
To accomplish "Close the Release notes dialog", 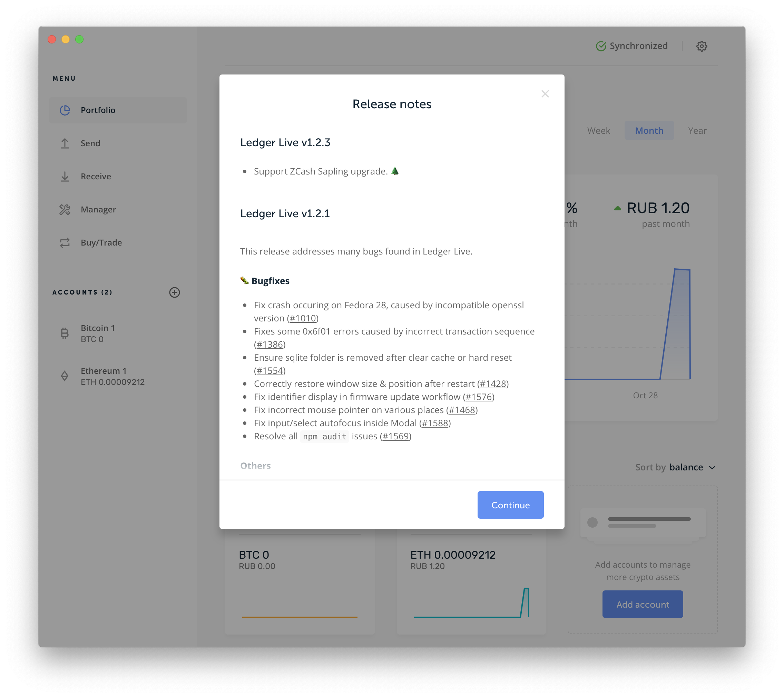I will point(545,94).
